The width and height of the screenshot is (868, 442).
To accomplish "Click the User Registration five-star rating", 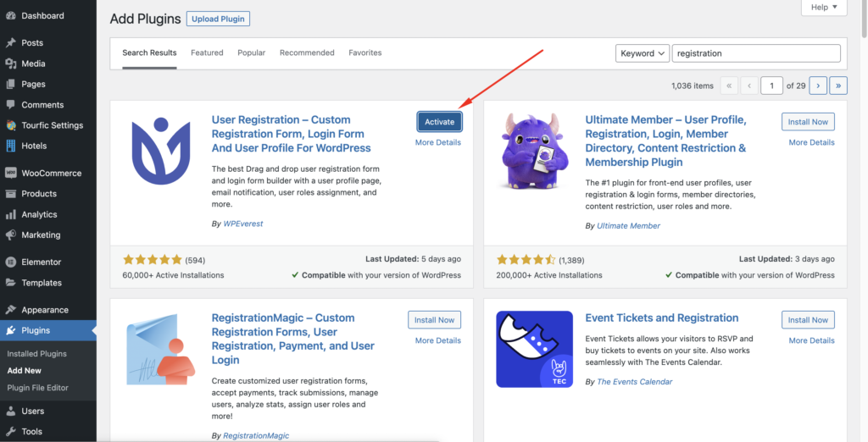I will pos(153,259).
